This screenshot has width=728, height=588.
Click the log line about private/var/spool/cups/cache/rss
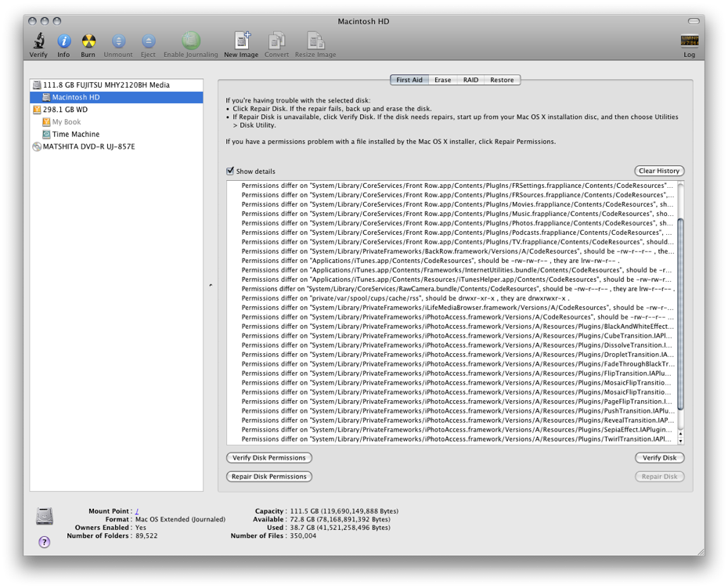coord(405,298)
